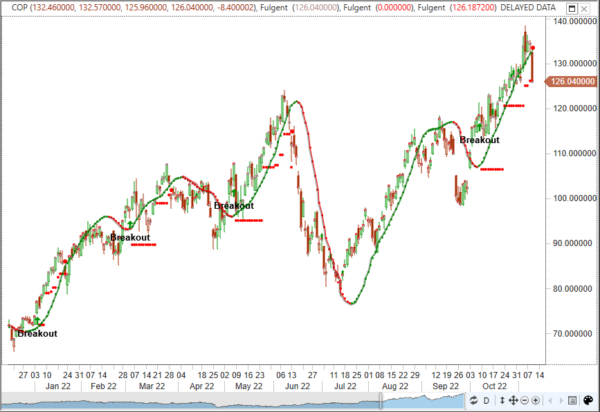Zoom in with the plus icon
Image resolution: width=600 pixels, height=412 pixels.
coord(535,400)
